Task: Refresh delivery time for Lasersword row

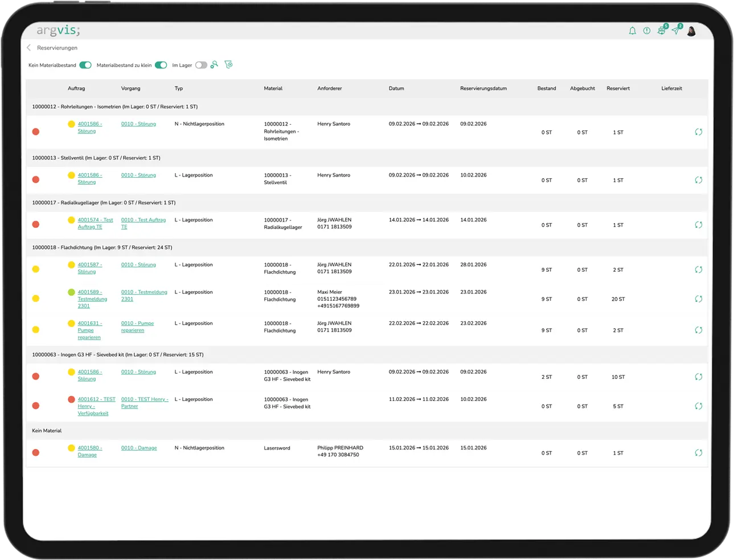Action: (x=698, y=453)
